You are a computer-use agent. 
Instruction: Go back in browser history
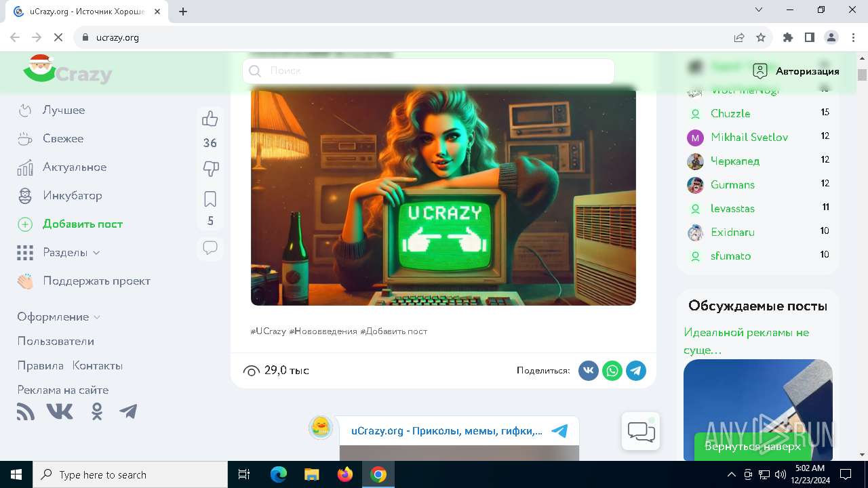coord(15,37)
